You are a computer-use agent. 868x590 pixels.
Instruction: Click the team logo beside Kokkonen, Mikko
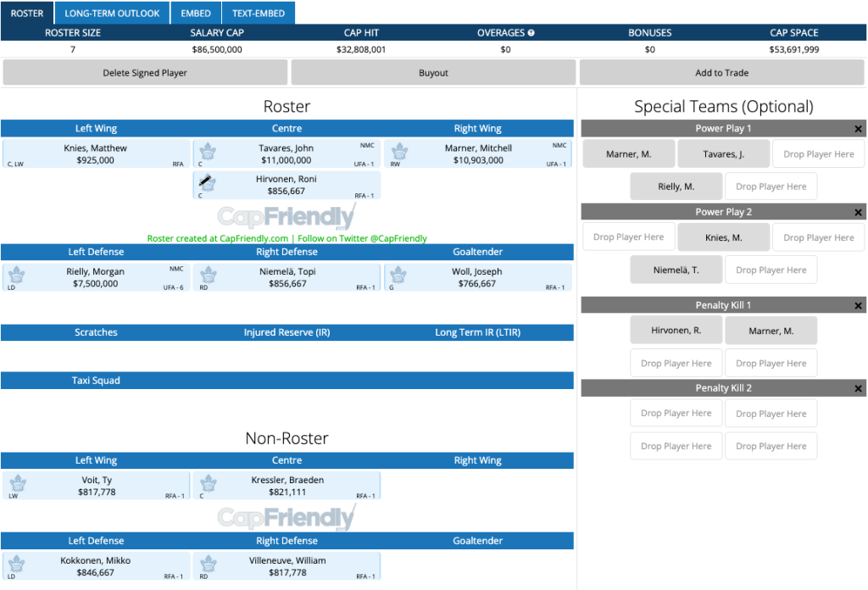[x=15, y=565]
